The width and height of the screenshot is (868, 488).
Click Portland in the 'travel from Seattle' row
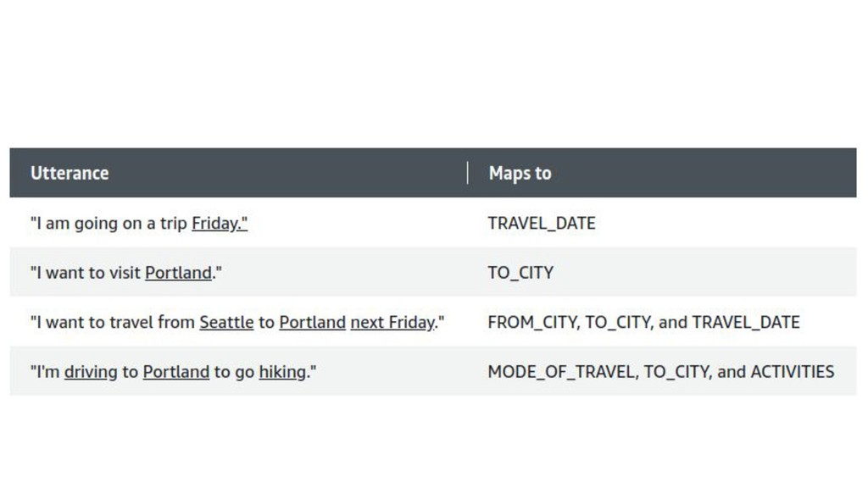[312, 322]
